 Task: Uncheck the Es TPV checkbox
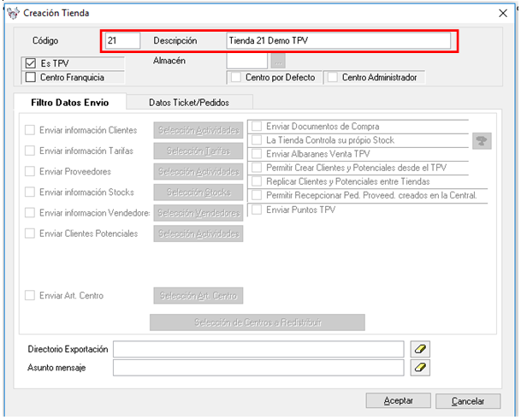32,63
